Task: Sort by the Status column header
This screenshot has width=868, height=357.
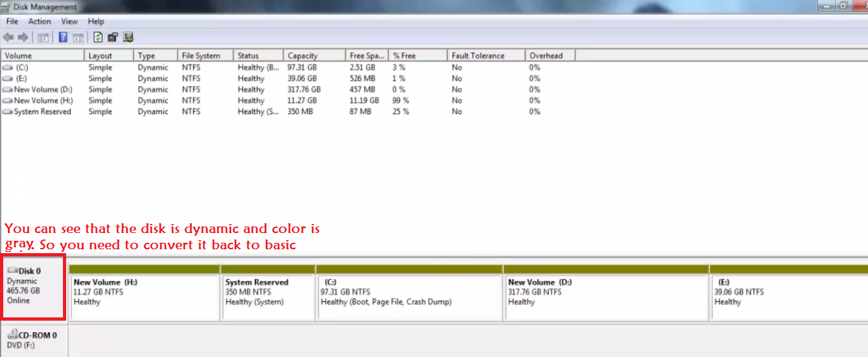Action: [258, 56]
